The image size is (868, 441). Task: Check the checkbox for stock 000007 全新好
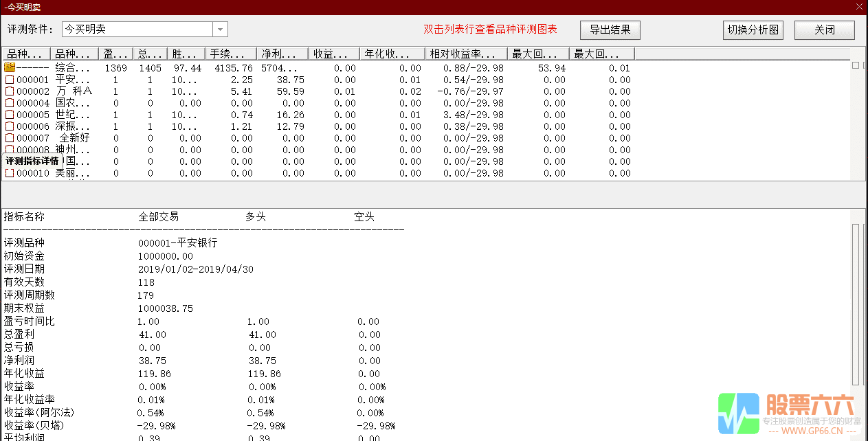pyautogui.click(x=10, y=137)
